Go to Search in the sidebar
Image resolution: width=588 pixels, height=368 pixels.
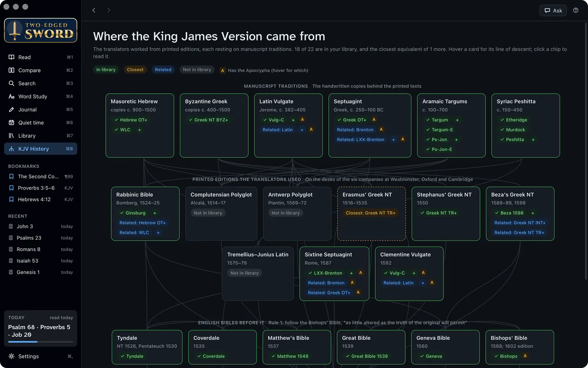41,83
